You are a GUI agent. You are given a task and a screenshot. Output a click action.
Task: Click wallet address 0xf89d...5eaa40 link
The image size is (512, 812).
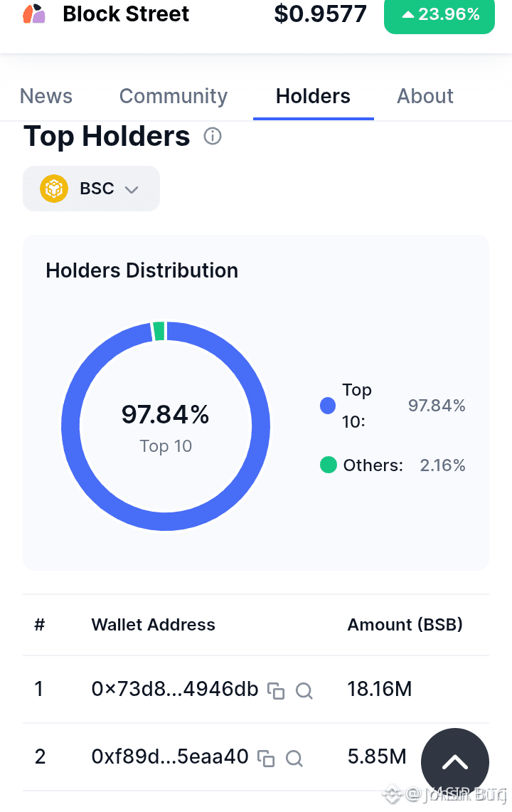(x=170, y=756)
